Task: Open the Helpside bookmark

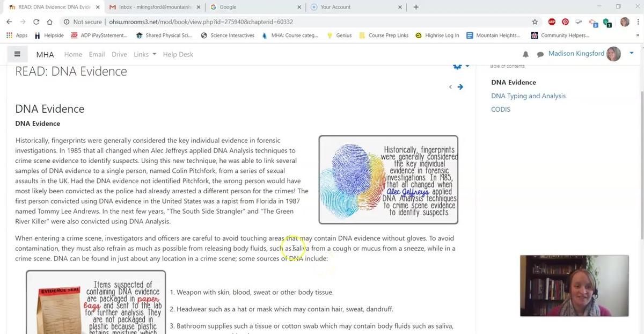Action: 49,35
